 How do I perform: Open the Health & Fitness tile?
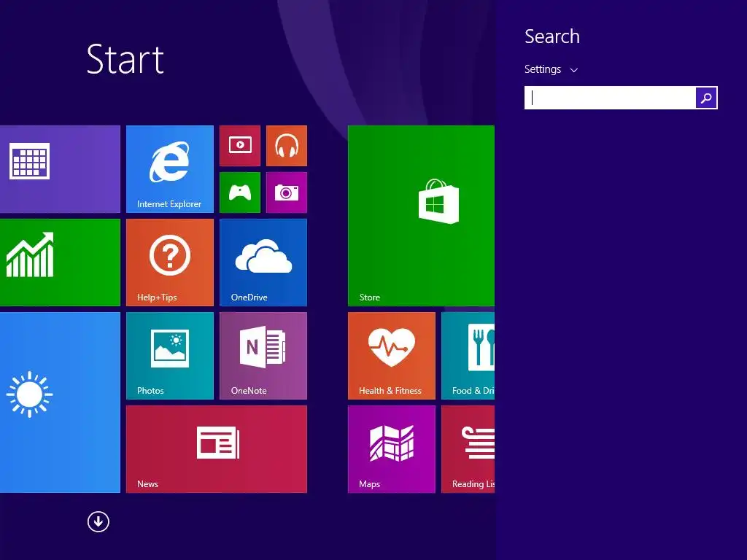(392, 356)
